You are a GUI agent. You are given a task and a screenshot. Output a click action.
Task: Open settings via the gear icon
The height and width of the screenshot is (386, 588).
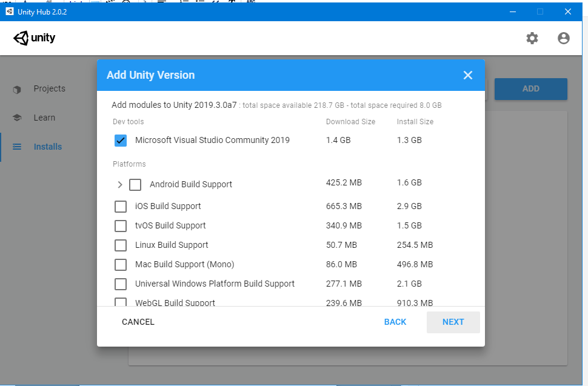pyautogui.click(x=532, y=38)
